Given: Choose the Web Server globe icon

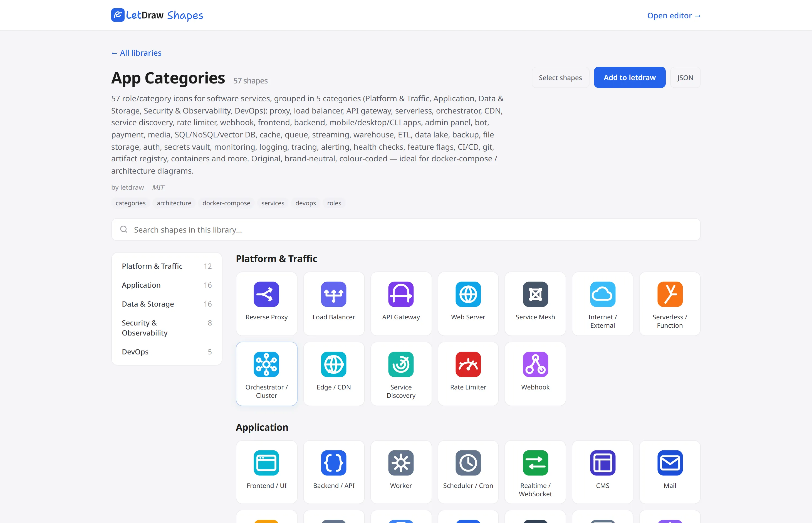Looking at the screenshot, I should pos(468,294).
